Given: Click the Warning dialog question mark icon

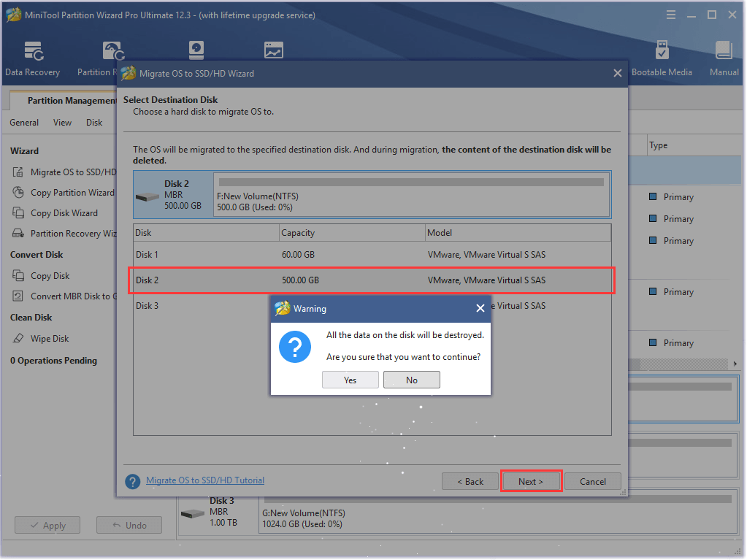Looking at the screenshot, I should pyautogui.click(x=295, y=347).
